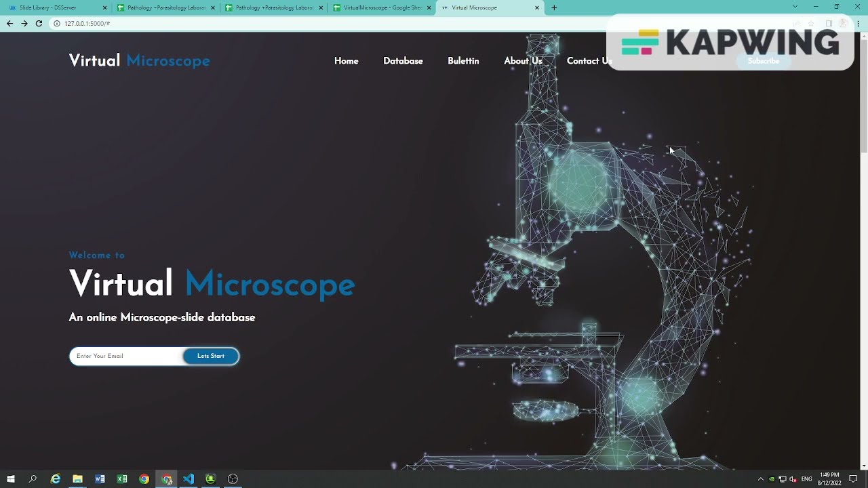Select the Virtual Microscope browser tab
This screenshot has height=488, width=868.
click(490, 7)
